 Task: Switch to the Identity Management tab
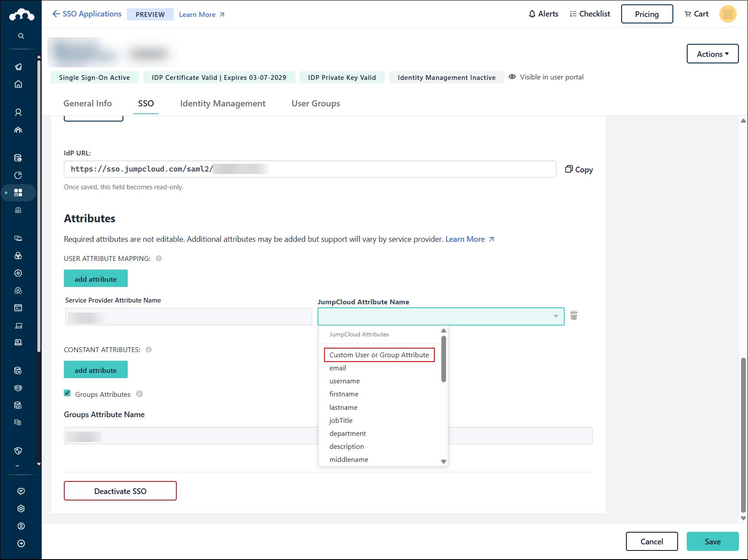tap(223, 103)
